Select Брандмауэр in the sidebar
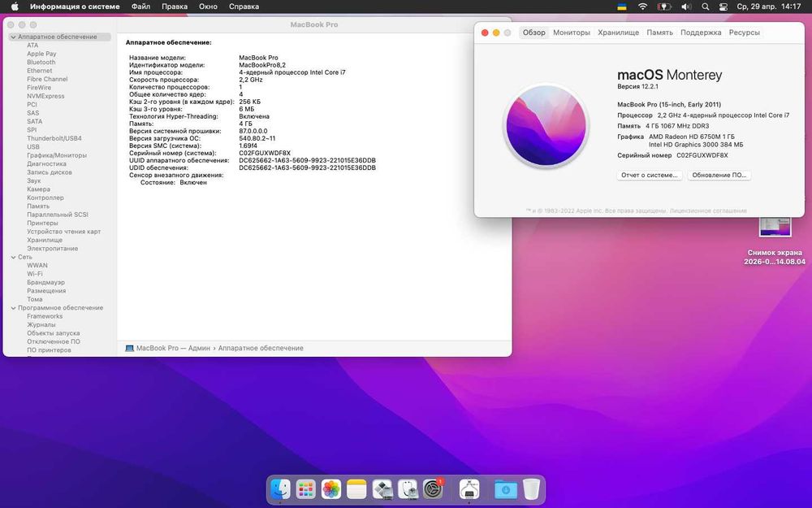 (x=45, y=283)
